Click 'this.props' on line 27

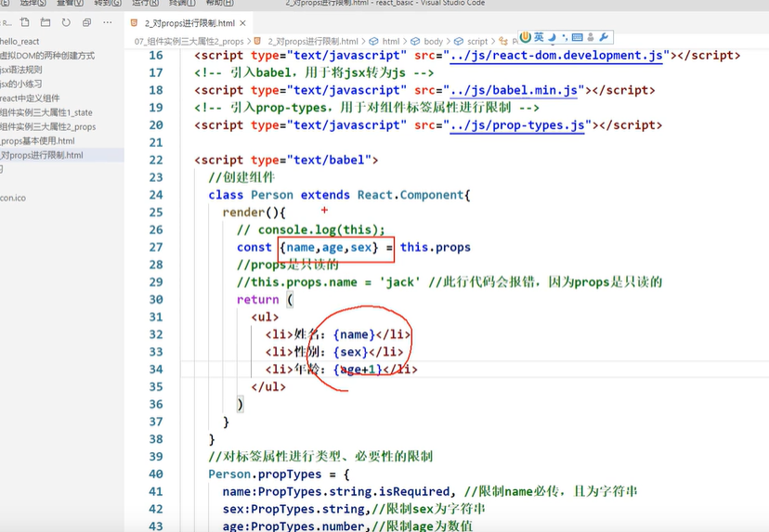[x=435, y=247]
